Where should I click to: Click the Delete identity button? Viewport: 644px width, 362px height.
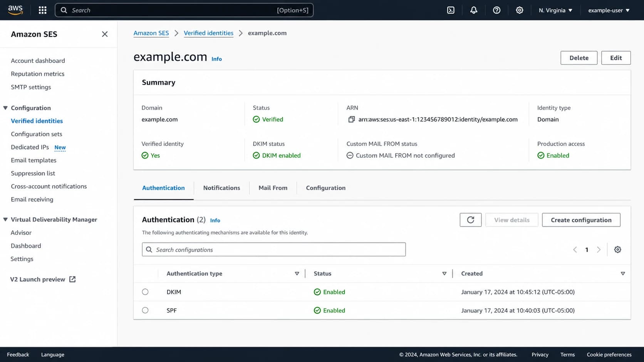tap(579, 58)
